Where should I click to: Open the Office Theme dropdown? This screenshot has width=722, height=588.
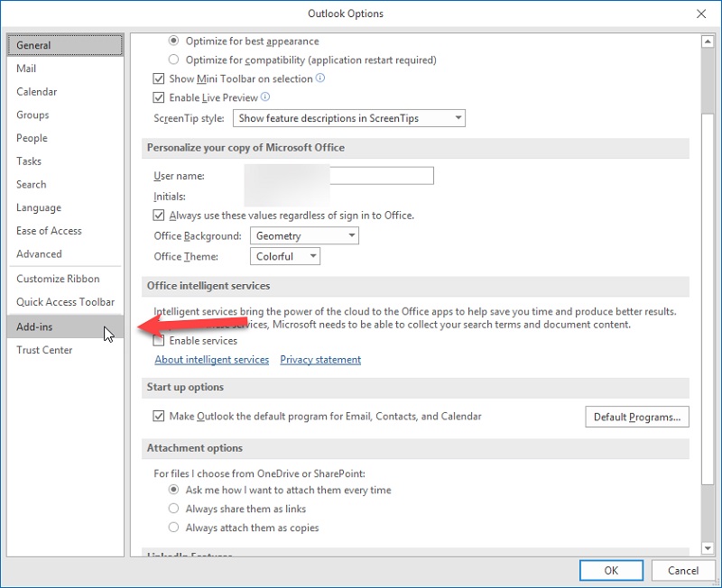tap(286, 256)
